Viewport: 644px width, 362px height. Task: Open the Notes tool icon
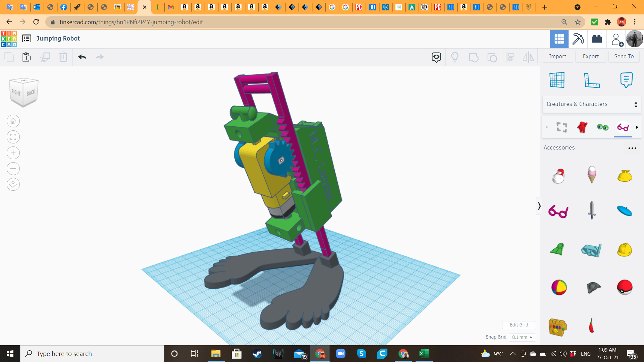[x=626, y=80]
